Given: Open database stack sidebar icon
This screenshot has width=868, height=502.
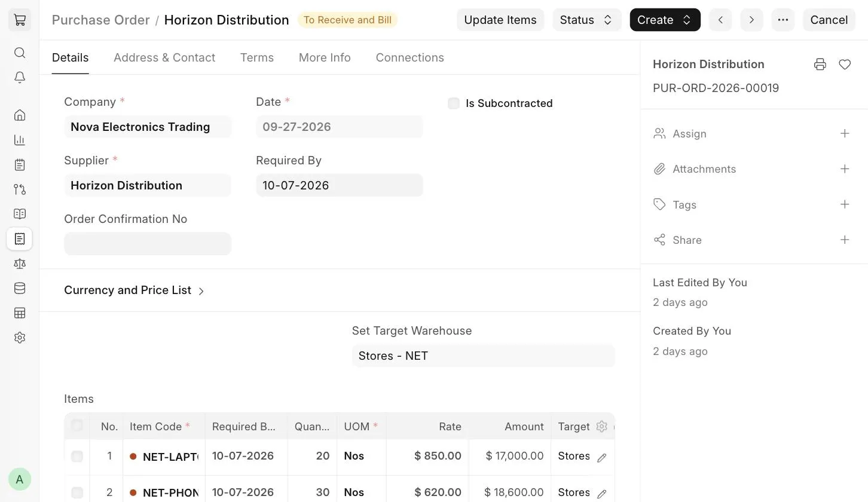Looking at the screenshot, I should pyautogui.click(x=20, y=288).
